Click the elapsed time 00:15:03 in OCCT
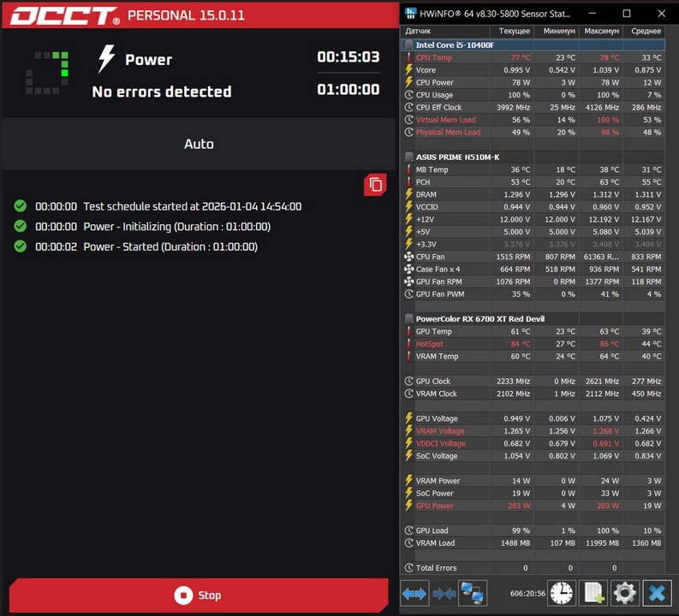679x616 pixels. [348, 57]
